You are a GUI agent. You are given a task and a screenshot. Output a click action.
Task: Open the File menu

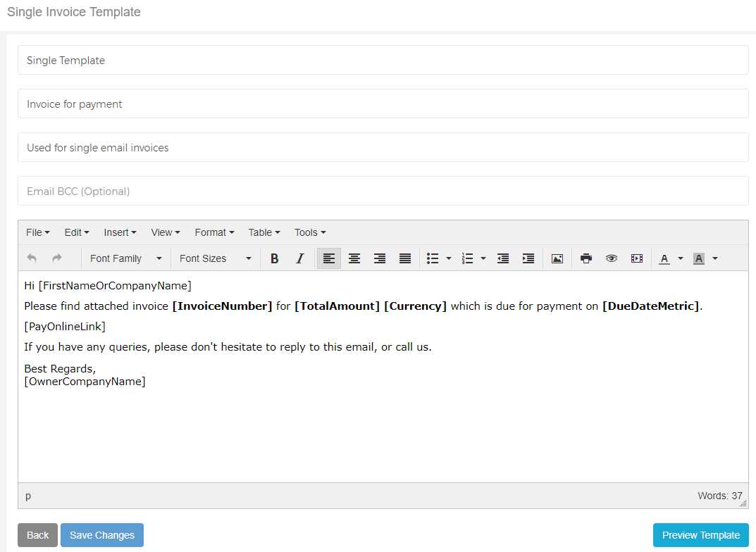pyautogui.click(x=37, y=232)
